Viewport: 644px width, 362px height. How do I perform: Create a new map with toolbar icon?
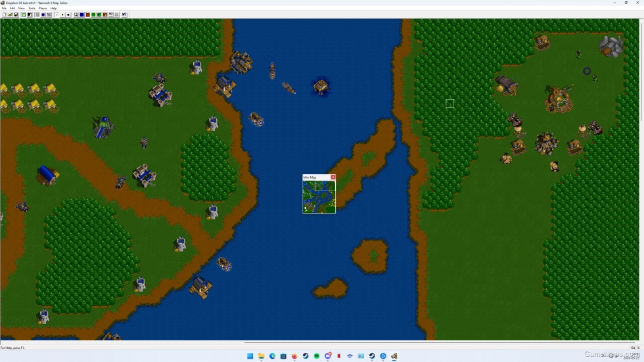point(4,14)
